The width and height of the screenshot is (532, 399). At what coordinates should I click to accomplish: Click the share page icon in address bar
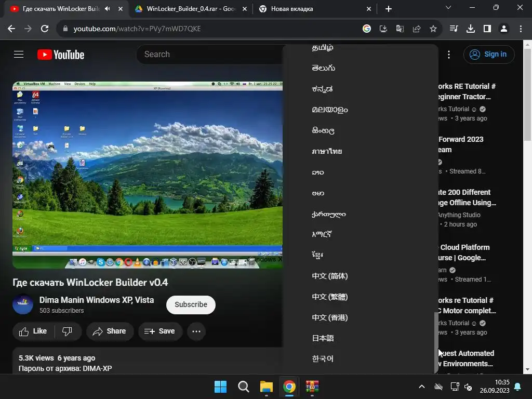pyautogui.click(x=417, y=29)
